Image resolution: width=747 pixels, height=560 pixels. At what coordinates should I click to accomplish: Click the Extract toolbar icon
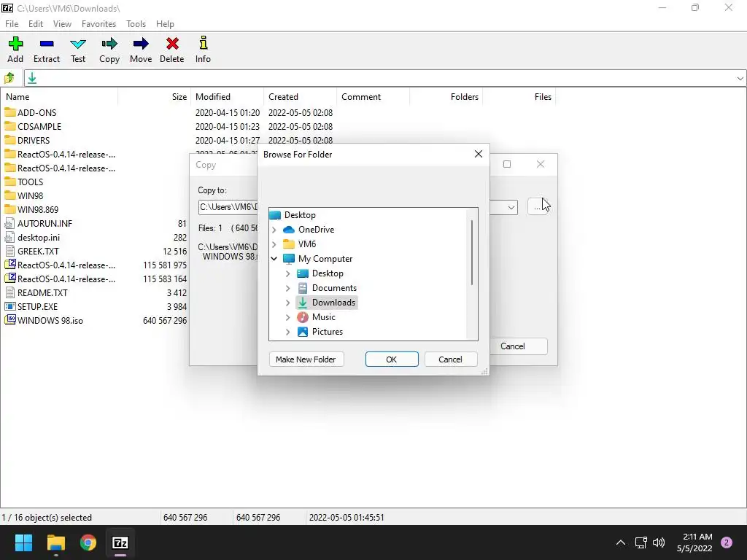coord(47,44)
